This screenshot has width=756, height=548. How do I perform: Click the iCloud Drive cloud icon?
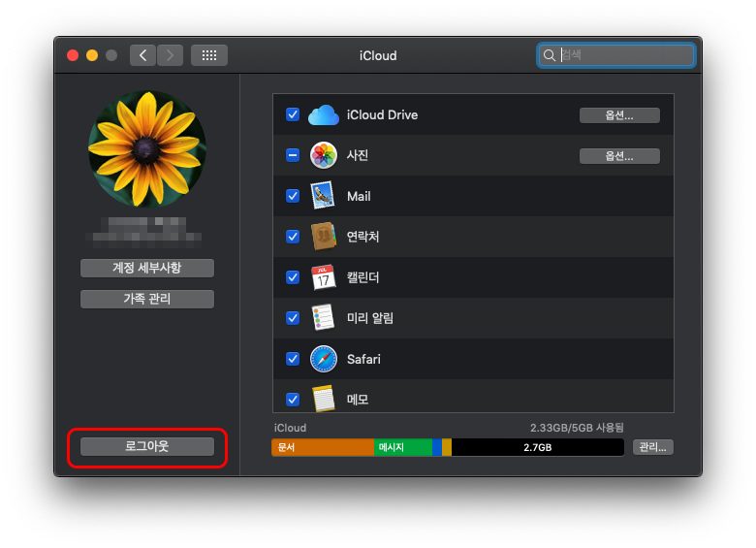(x=323, y=115)
